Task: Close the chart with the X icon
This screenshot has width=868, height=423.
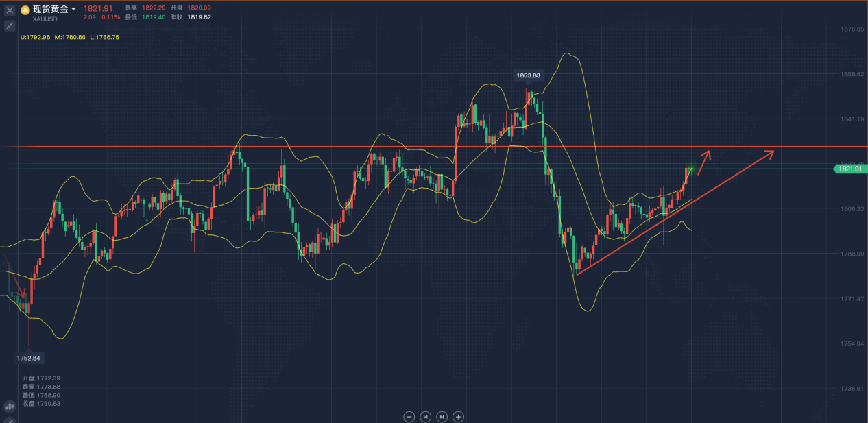Action: coord(10,10)
